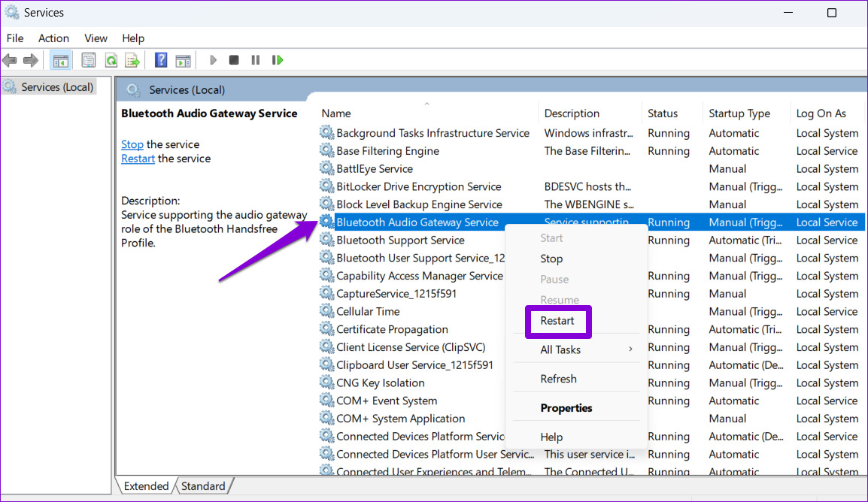868x502 pixels.
Task: Refresh the services list using toolbar icon
Action: pyautogui.click(x=110, y=59)
